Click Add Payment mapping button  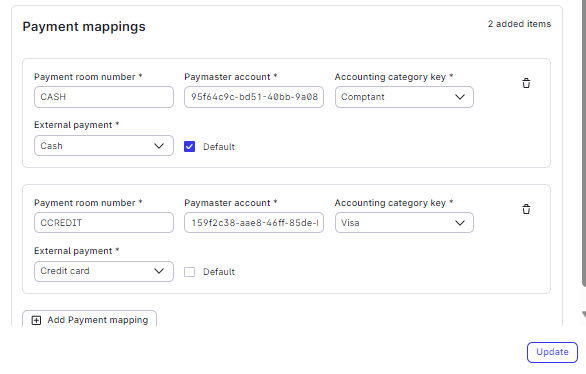pyautogui.click(x=89, y=319)
